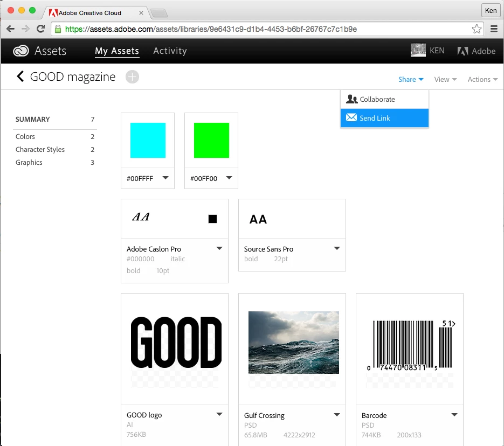Open options arrow for Gulf Crossing

click(x=337, y=415)
